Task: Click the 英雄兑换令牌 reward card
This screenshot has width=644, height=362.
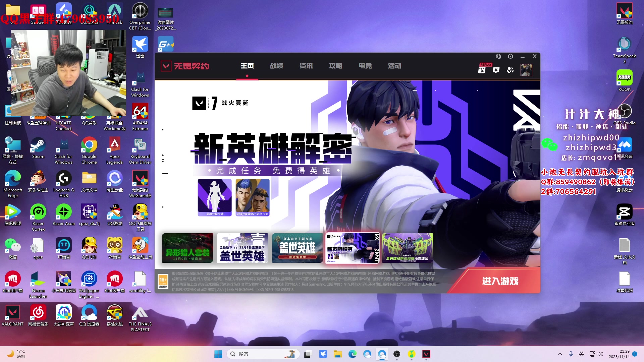Action: click(215, 197)
